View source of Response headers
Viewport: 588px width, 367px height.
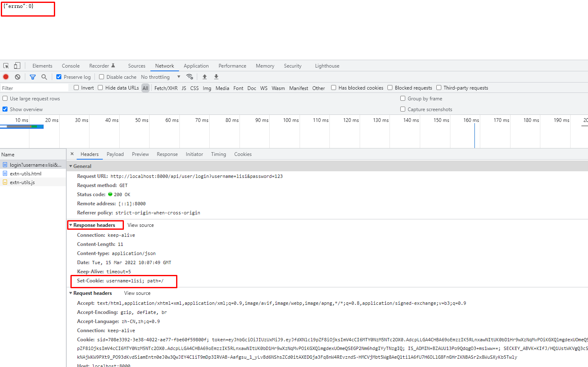coord(140,225)
